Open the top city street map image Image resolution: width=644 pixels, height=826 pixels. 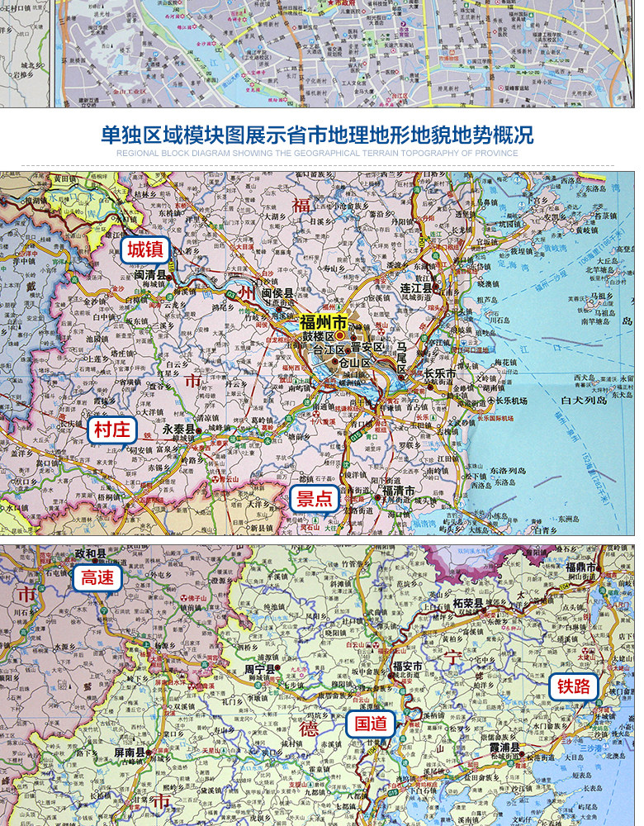click(x=318, y=54)
